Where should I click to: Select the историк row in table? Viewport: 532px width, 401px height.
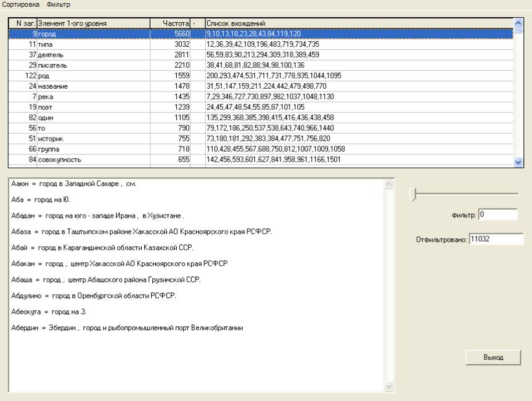(x=92, y=138)
